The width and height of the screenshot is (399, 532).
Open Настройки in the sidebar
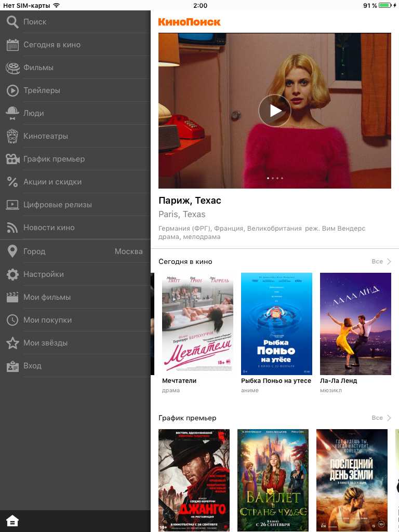click(x=75, y=274)
